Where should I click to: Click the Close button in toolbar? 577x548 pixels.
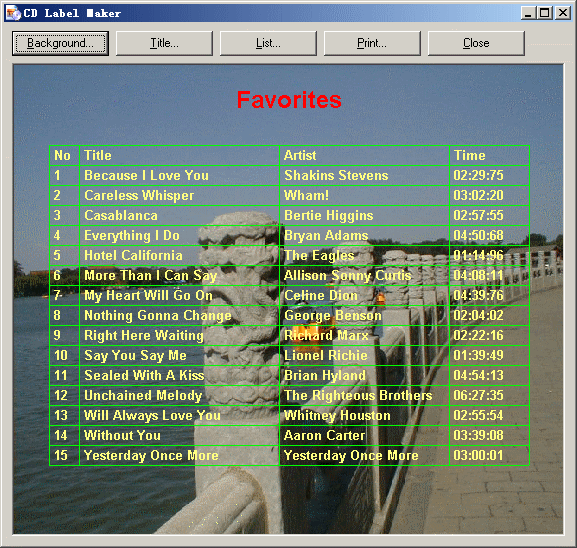[x=476, y=43]
